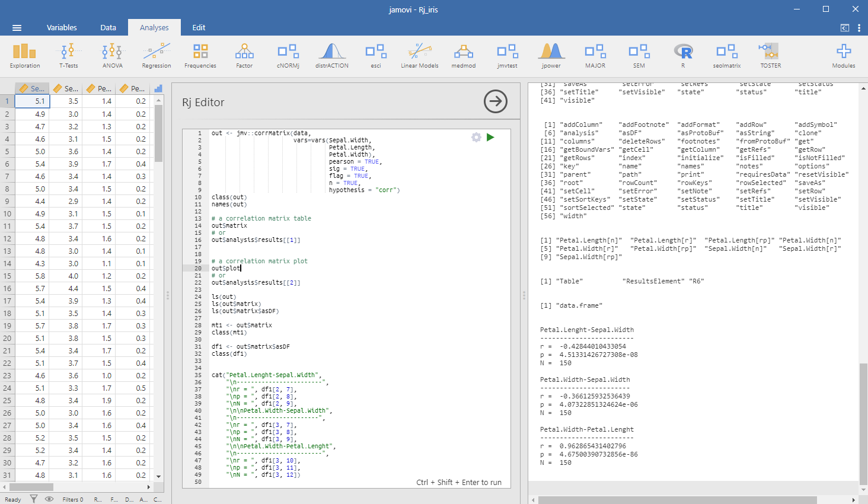This screenshot has height=504, width=868.
Task: Run the Rj code with green play
Action: 490,137
